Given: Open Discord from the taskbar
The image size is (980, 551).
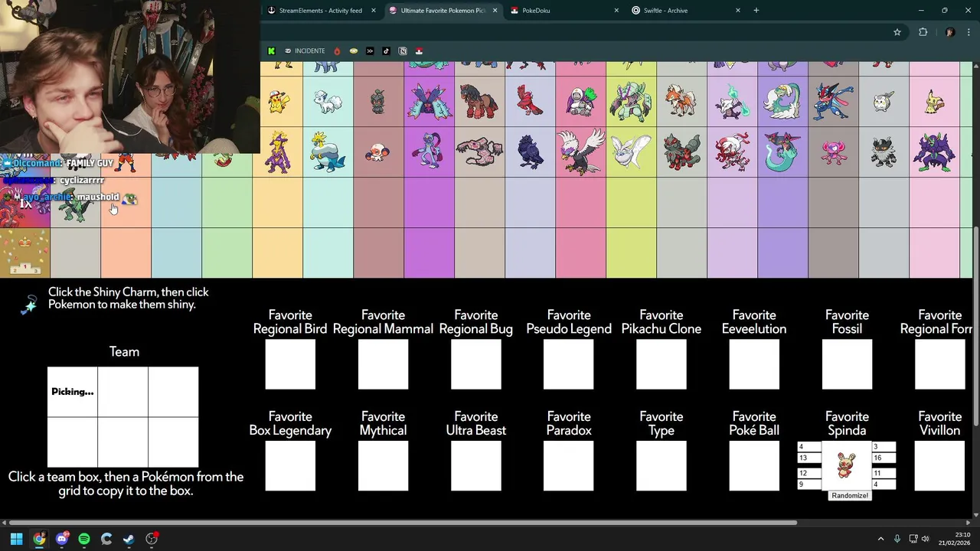Looking at the screenshot, I should click(62, 539).
